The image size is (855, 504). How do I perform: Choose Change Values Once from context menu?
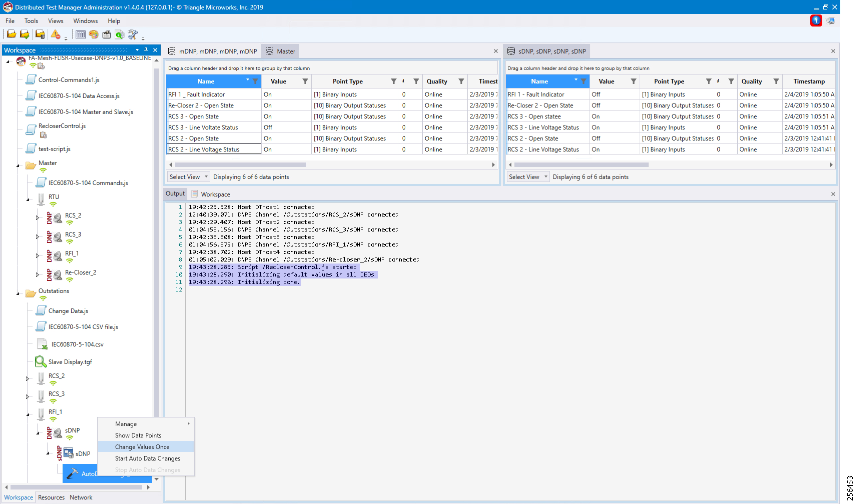point(142,446)
